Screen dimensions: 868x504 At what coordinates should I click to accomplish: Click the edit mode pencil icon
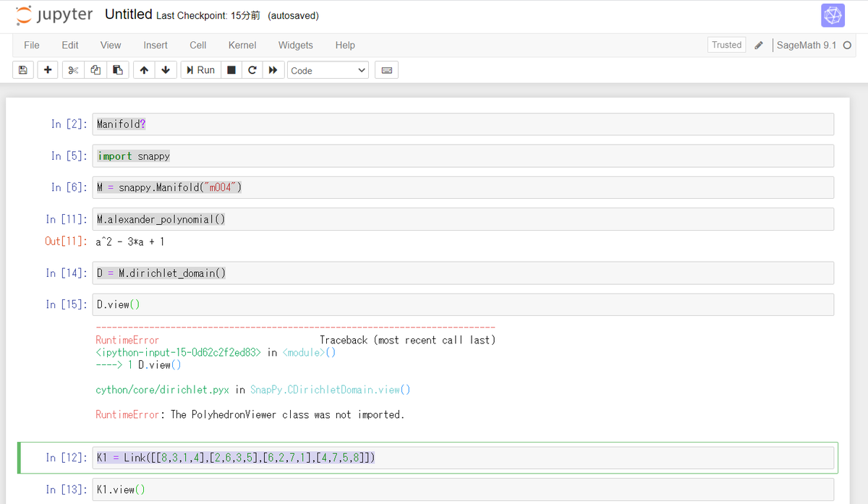tap(758, 45)
